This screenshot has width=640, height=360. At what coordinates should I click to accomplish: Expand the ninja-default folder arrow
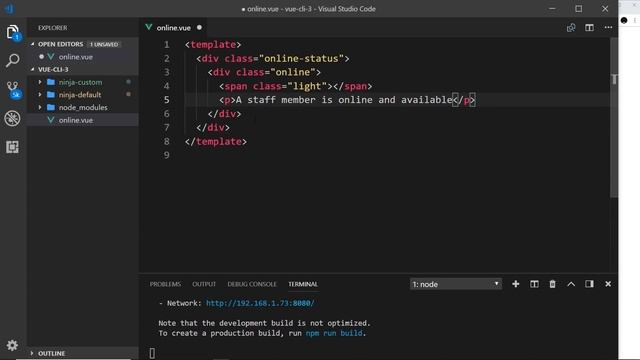pos(40,95)
